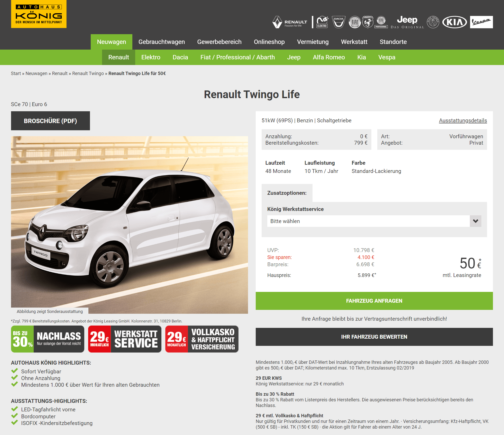
Task: Click Ihr Fahrzeug bewerten button
Action: 374,337
